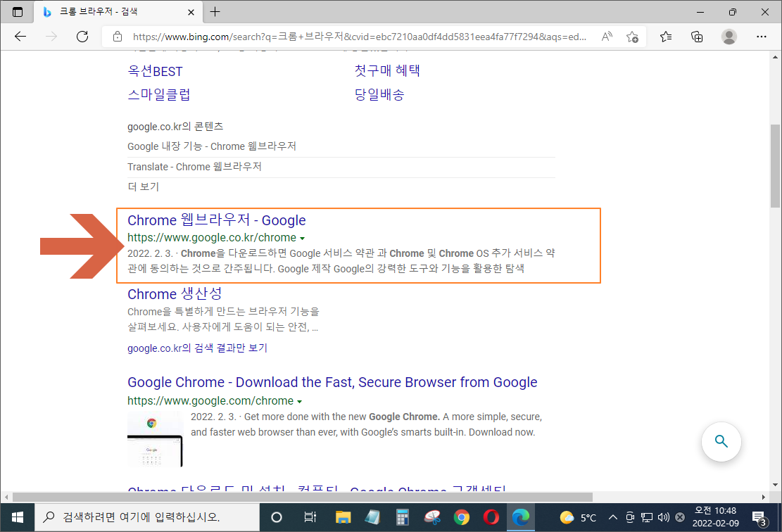The width and height of the screenshot is (782, 532).
Task: Close the 크롬 브라우저 - 검색 tab
Action: click(x=191, y=12)
